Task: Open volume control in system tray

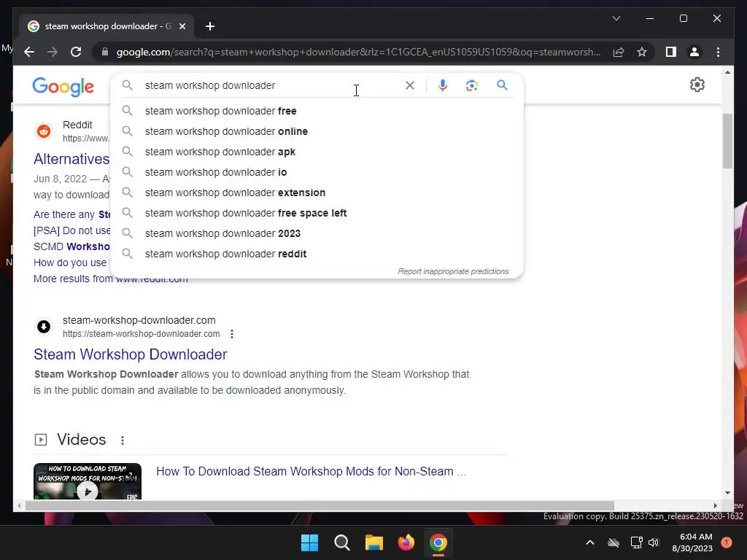Action: (x=654, y=542)
